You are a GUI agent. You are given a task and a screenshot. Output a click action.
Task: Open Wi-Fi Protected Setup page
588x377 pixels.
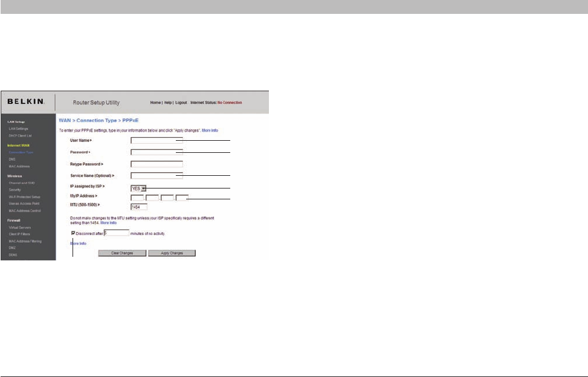click(x=24, y=197)
